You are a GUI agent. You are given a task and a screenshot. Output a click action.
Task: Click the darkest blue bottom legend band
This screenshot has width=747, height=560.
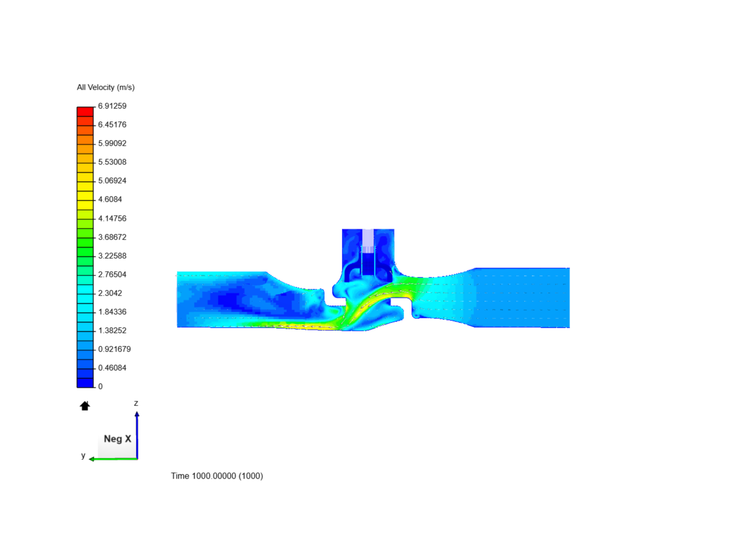click(x=85, y=383)
